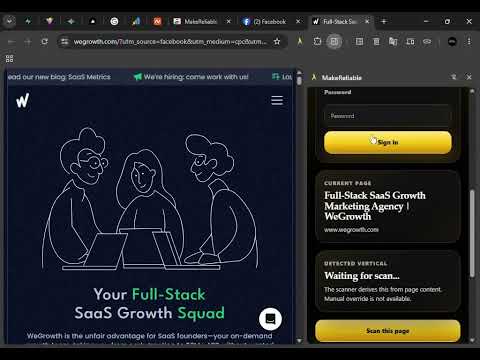Go forward to next page
480x360 pixels.
(28, 42)
